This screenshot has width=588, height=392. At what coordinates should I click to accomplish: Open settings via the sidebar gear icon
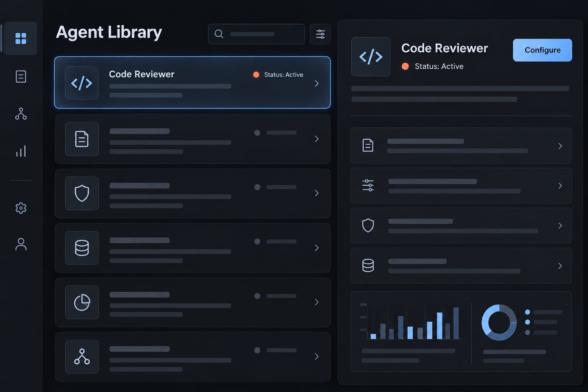click(x=21, y=208)
